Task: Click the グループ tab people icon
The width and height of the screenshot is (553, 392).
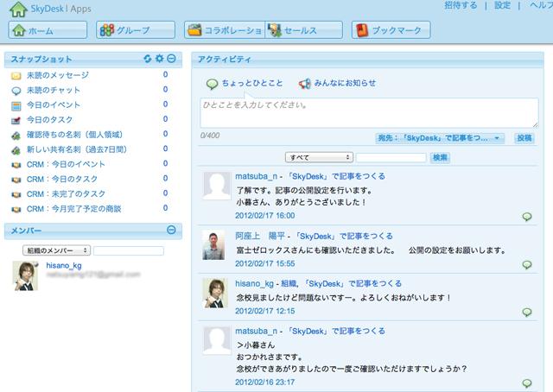Action: 107,30
